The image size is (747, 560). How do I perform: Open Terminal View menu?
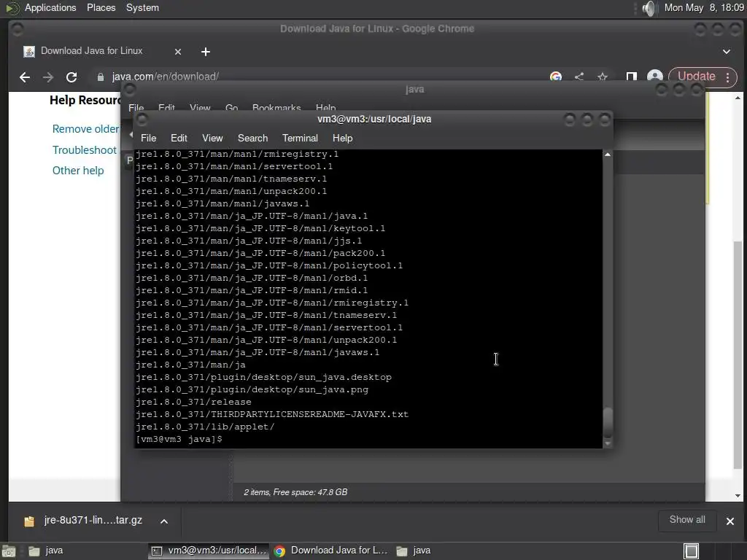pyautogui.click(x=212, y=138)
